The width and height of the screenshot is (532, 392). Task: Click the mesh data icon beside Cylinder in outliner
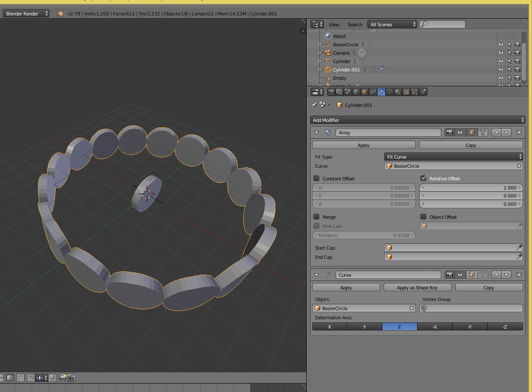coord(362,61)
